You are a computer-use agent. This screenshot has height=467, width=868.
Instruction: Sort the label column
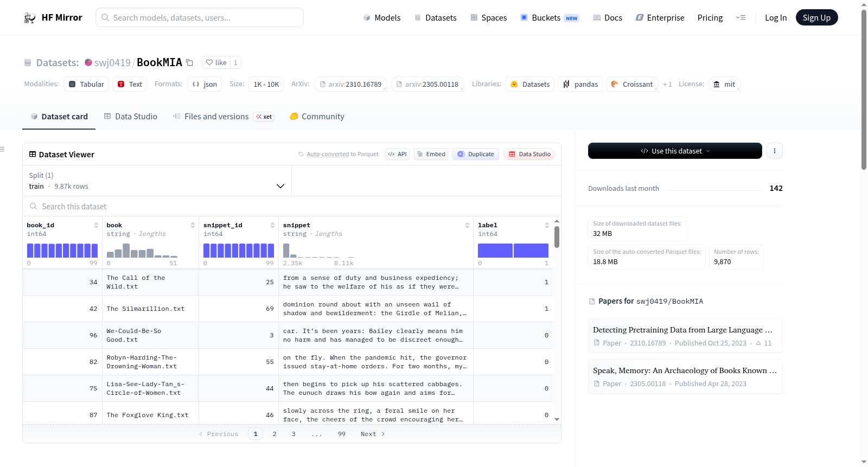547,225
